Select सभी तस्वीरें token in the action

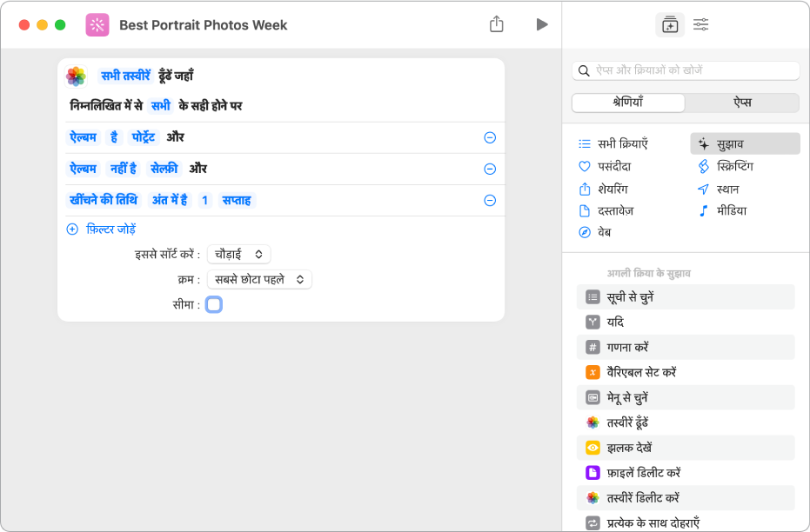tap(125, 76)
